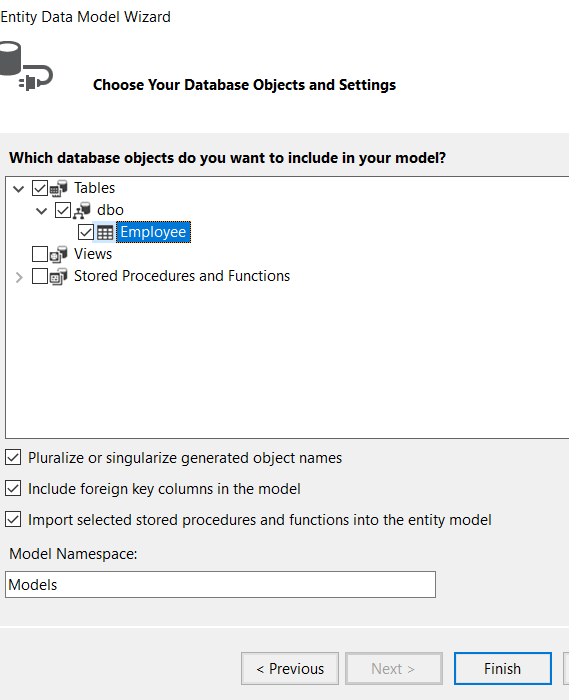The image size is (569, 700).
Task: Click the dbo schema icon
Action: (82, 210)
